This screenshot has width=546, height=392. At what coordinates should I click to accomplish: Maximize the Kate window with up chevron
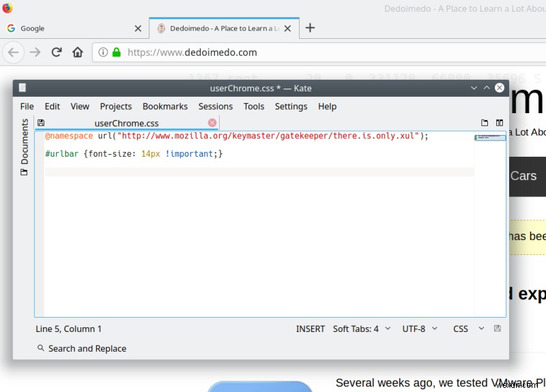(487, 88)
